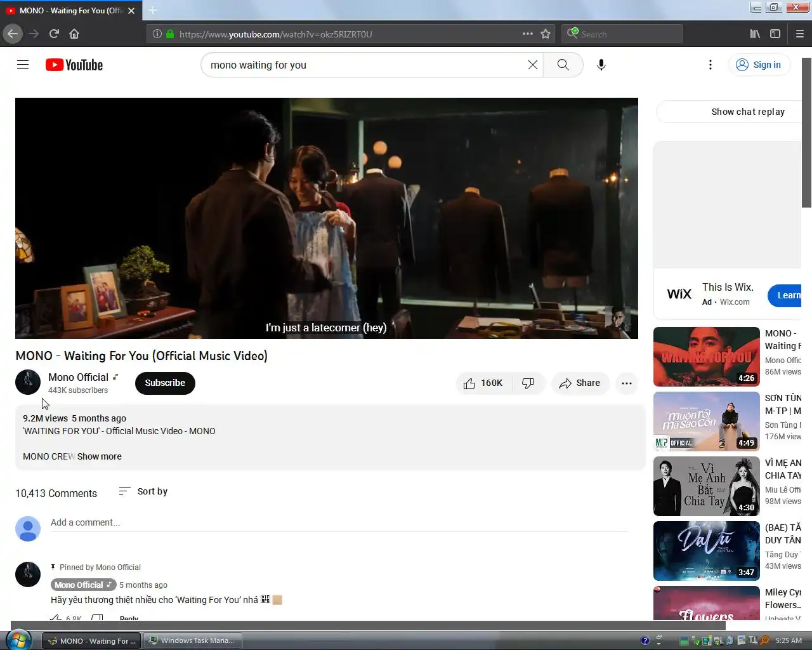Click horizontal scrollbar at page bottom
The width and height of the screenshot is (812, 650).
368,625
